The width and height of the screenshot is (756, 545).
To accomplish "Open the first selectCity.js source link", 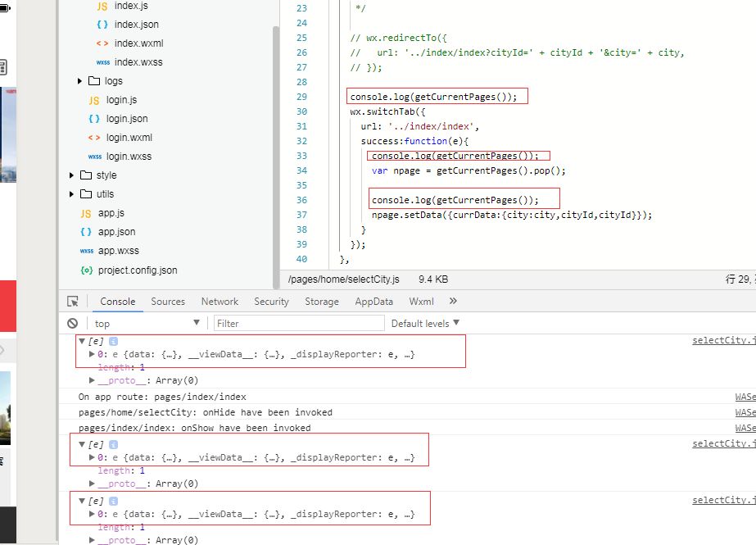I will [x=724, y=340].
